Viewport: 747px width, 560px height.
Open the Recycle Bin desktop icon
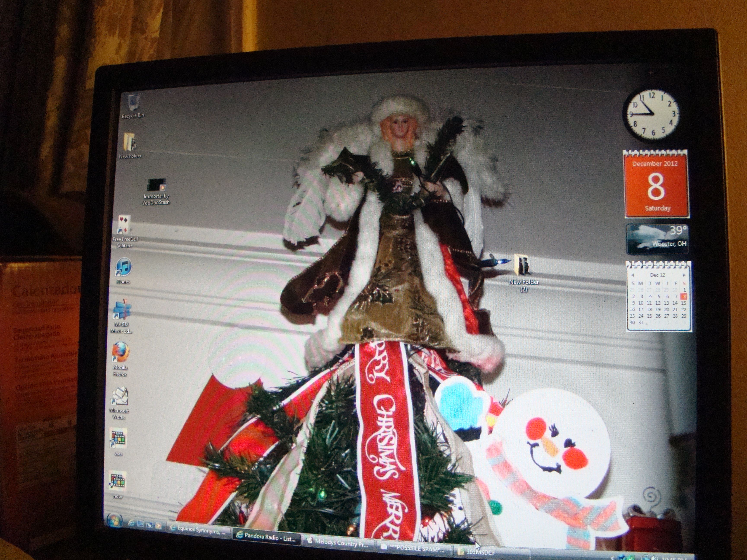133,105
